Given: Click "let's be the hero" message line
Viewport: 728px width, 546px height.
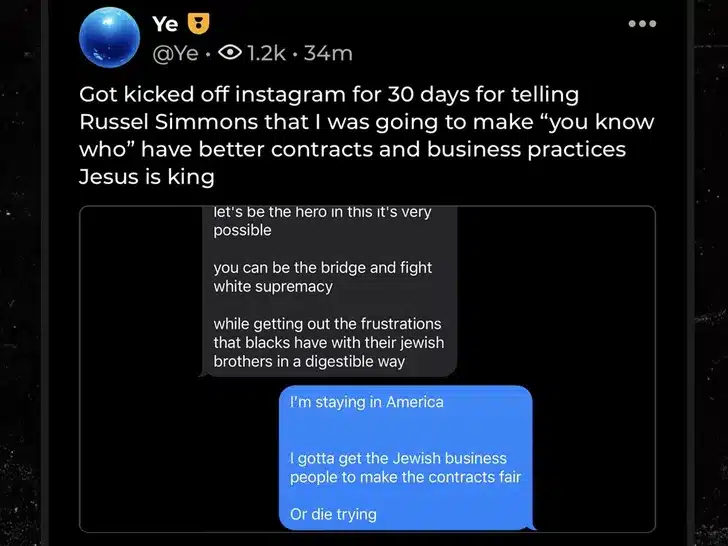Looking at the screenshot, I should pyautogui.click(x=320, y=213).
